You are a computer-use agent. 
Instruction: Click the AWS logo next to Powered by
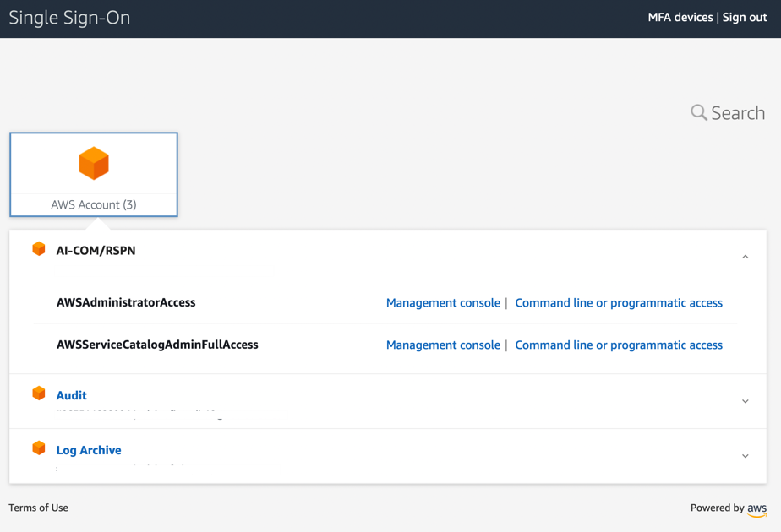pyautogui.click(x=756, y=508)
